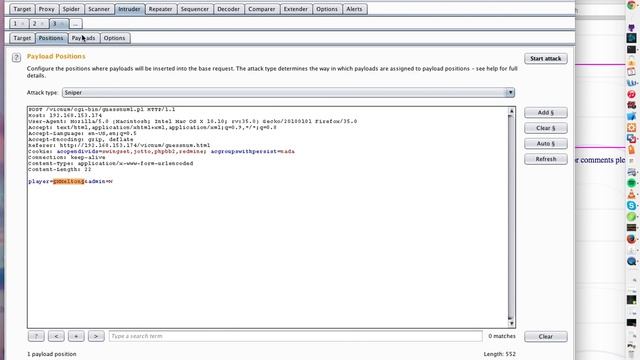Open the Decoder tab
This screenshot has height=360, width=640.
228,9
